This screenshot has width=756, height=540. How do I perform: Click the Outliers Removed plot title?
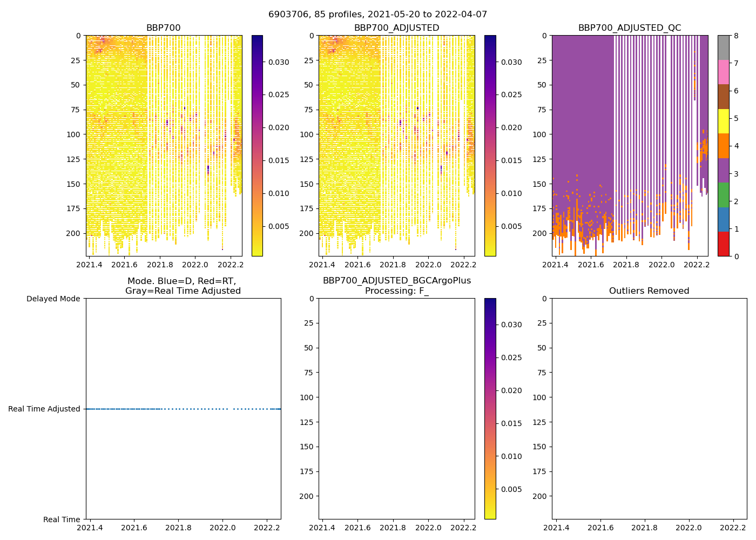click(649, 291)
